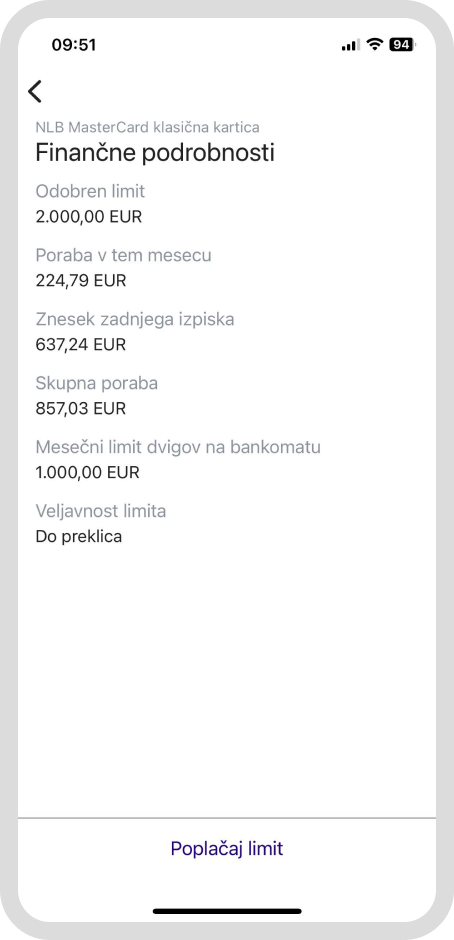Tap the 2.000,00 EUR approved limit value
The image size is (454, 940).
click(x=89, y=216)
